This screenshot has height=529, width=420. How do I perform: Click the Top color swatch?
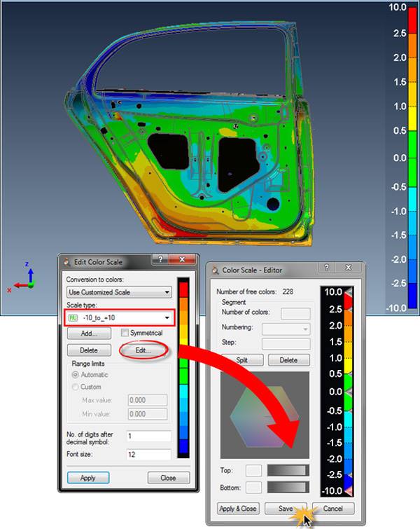253,470
